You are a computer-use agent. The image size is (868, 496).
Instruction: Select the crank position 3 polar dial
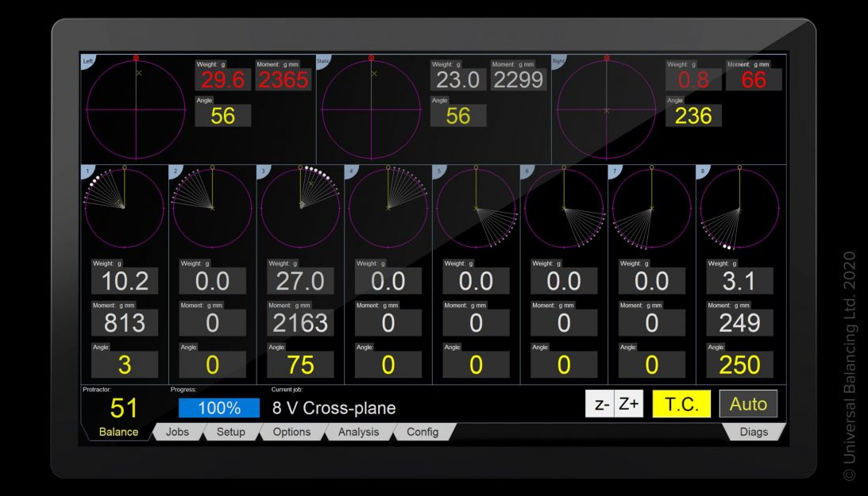299,208
